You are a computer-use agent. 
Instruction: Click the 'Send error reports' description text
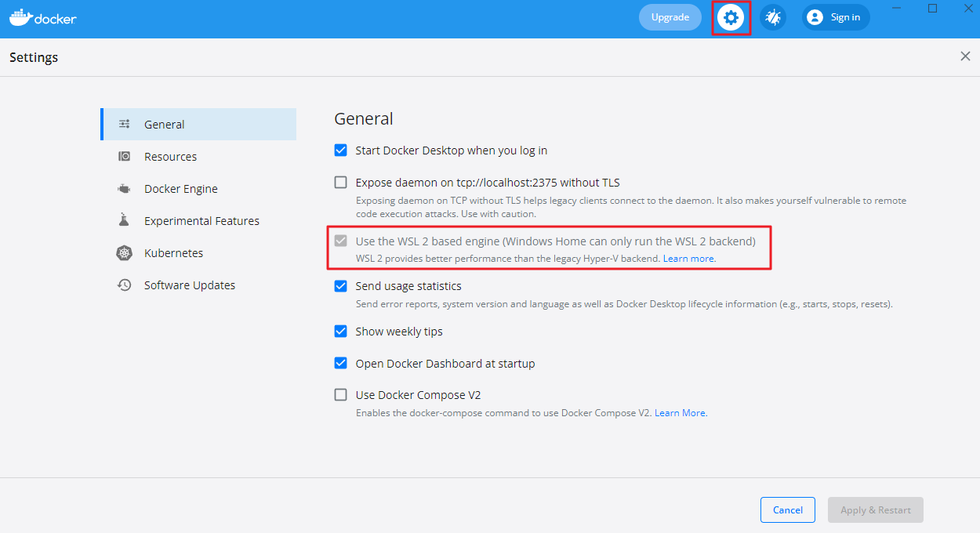click(624, 304)
